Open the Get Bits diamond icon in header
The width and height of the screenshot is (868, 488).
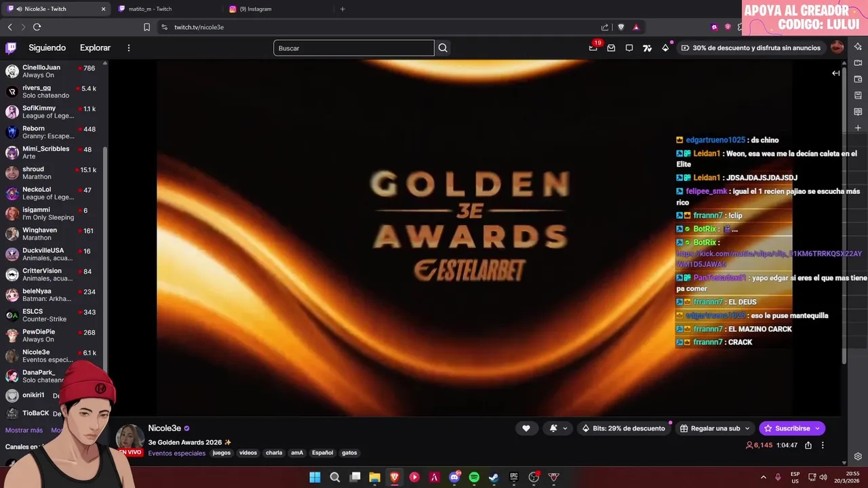(x=665, y=48)
